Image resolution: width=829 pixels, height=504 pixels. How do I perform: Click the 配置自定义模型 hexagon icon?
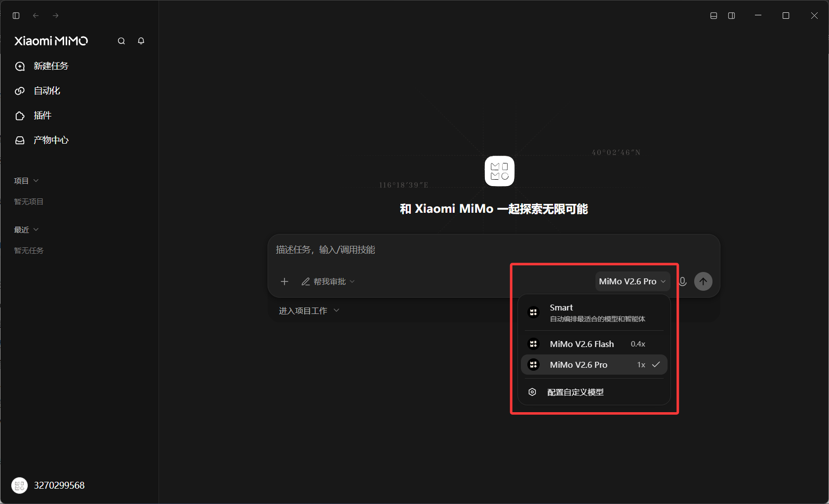[x=532, y=392]
